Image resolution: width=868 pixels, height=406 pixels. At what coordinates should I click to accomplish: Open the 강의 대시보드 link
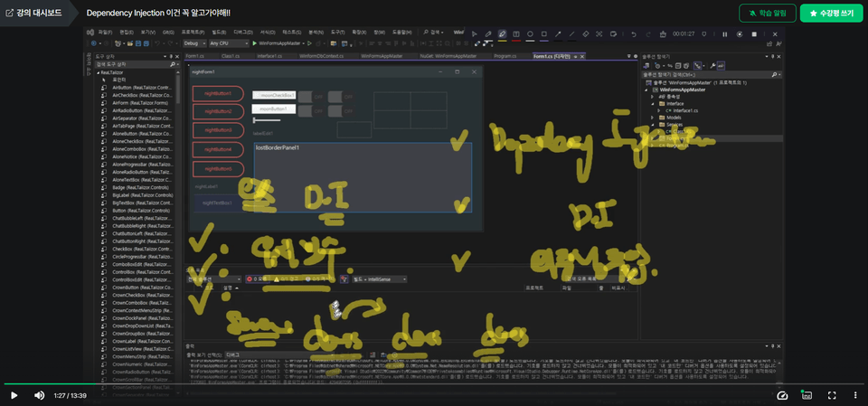tap(33, 12)
